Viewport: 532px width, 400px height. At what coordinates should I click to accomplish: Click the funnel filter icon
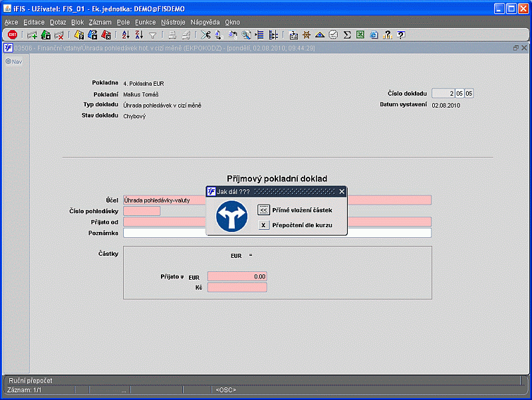(152, 35)
